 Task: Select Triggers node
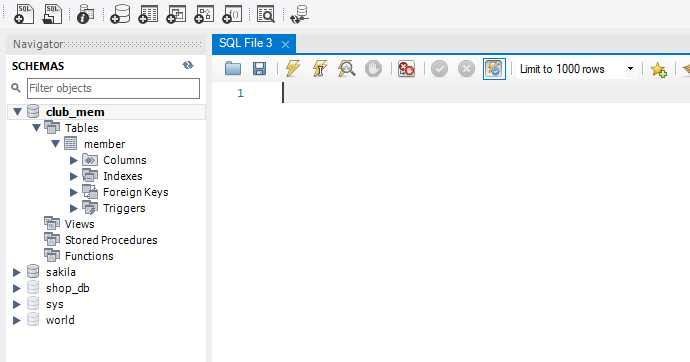[124, 208]
